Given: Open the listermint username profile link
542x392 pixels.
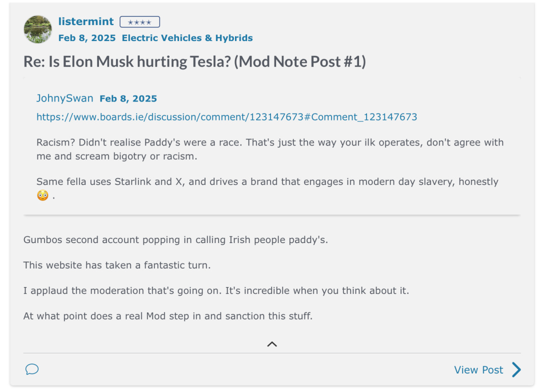Looking at the screenshot, I should tap(85, 21).
